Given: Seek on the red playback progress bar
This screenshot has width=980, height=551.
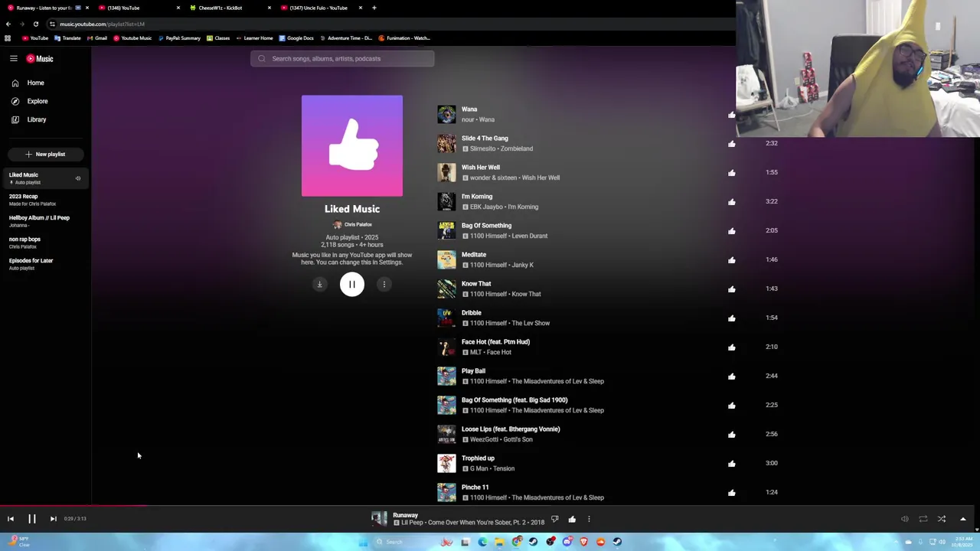Looking at the screenshot, I should [73, 505].
